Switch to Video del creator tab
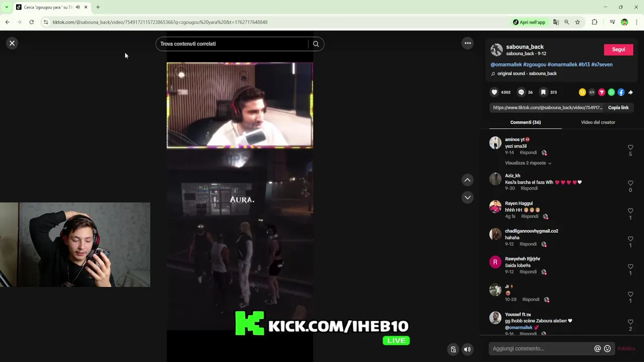This screenshot has height=362, width=644. point(598,122)
